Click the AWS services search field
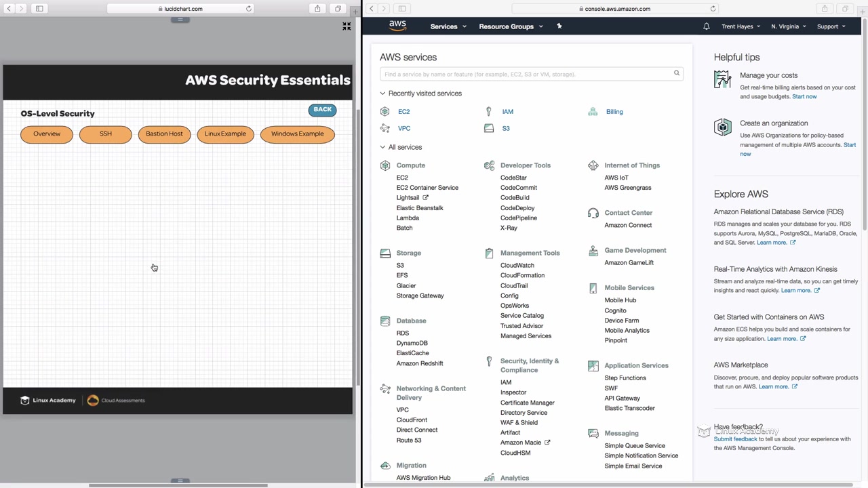The width and height of the screenshot is (868, 488). click(x=532, y=74)
